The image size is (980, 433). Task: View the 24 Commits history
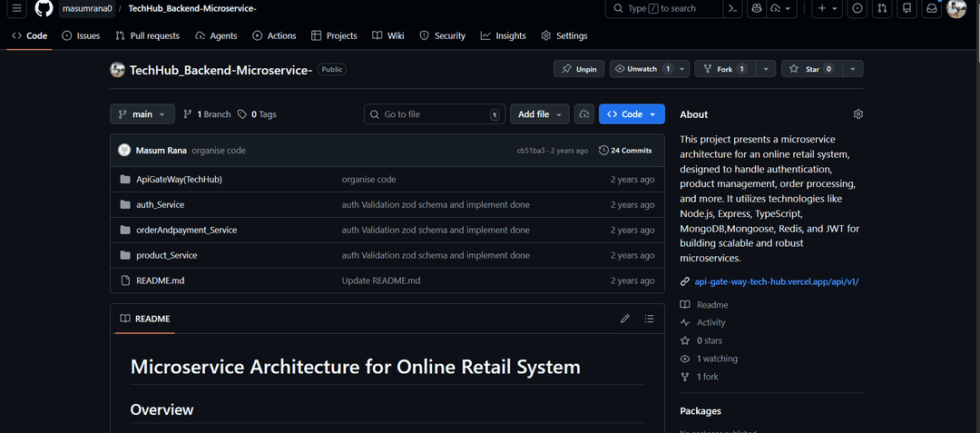625,151
